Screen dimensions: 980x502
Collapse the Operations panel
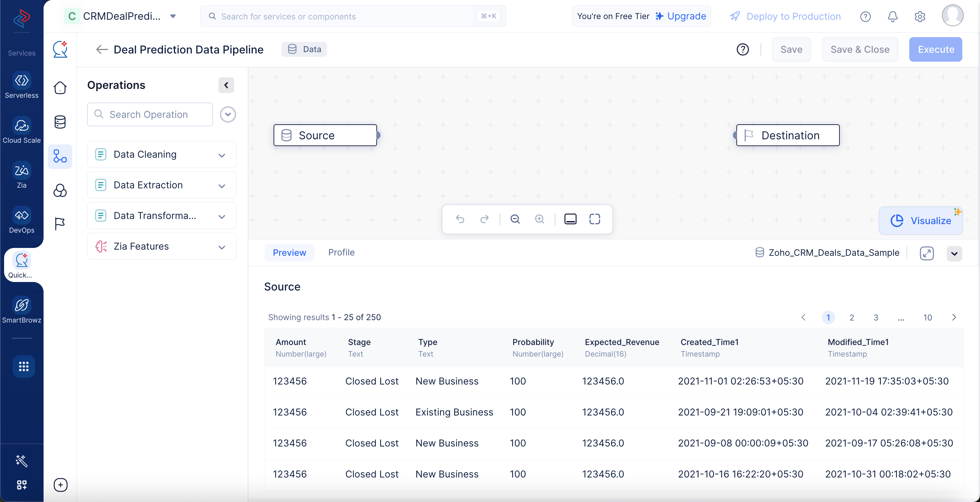click(x=226, y=85)
